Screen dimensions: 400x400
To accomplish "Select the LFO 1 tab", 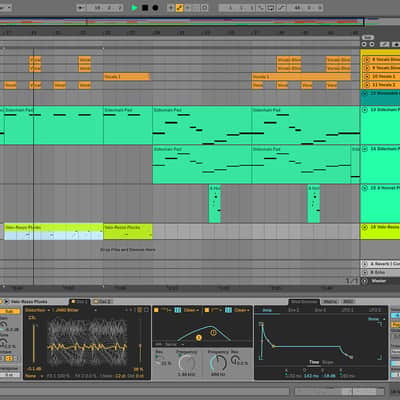I will (347, 310).
